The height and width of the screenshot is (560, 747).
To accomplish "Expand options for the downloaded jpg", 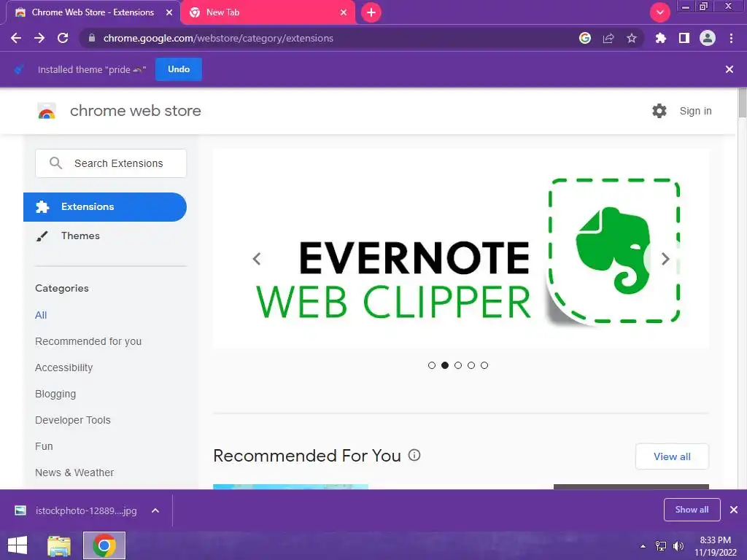I will [155, 510].
